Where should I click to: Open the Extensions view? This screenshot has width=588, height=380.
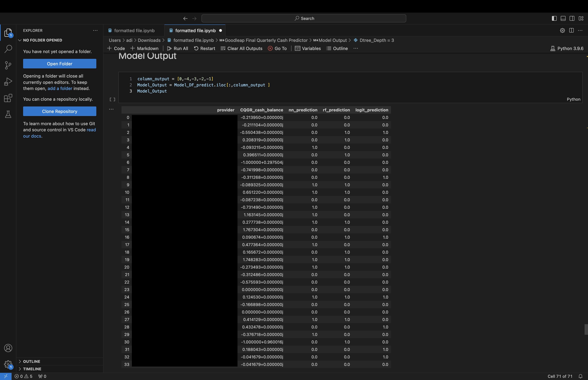pos(8,98)
